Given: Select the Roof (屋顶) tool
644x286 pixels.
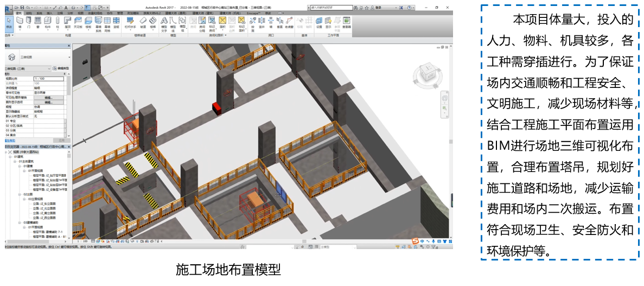Looking at the screenshot, I should pos(68,23).
